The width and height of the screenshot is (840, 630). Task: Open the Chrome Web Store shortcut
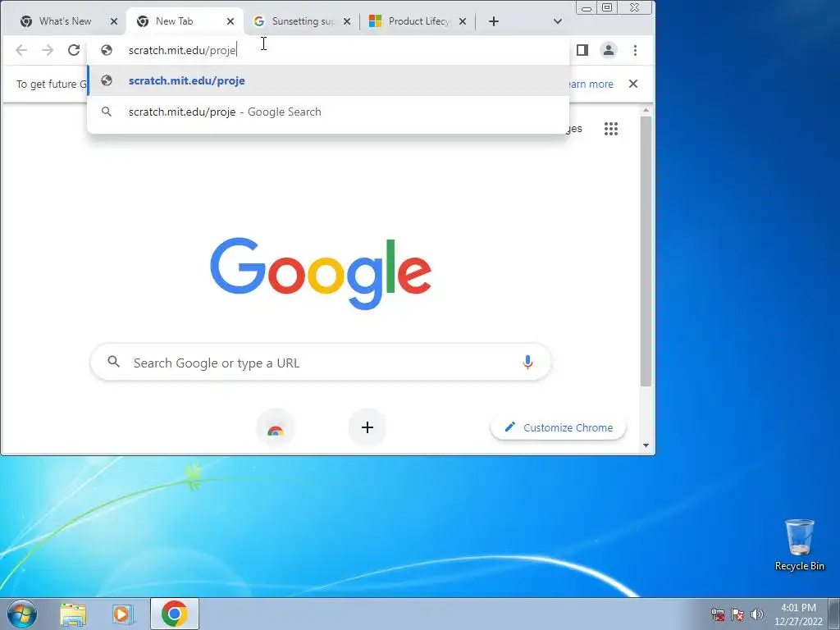(x=276, y=427)
